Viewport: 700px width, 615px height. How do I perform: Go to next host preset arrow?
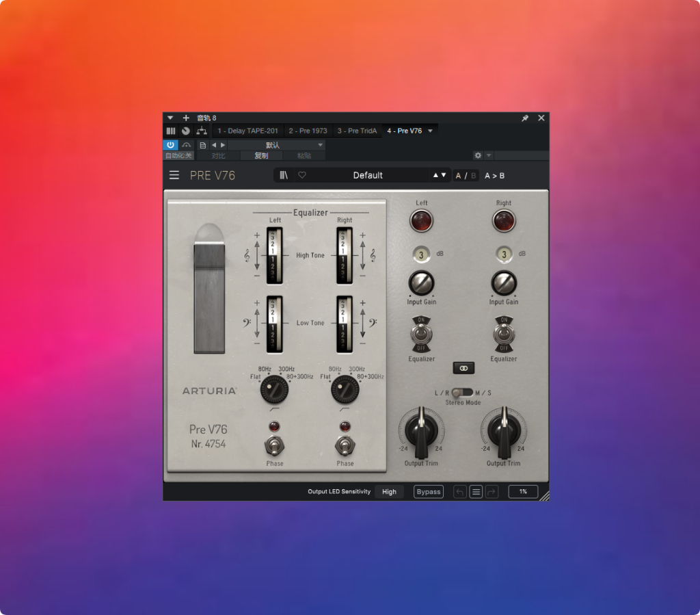coord(223,145)
